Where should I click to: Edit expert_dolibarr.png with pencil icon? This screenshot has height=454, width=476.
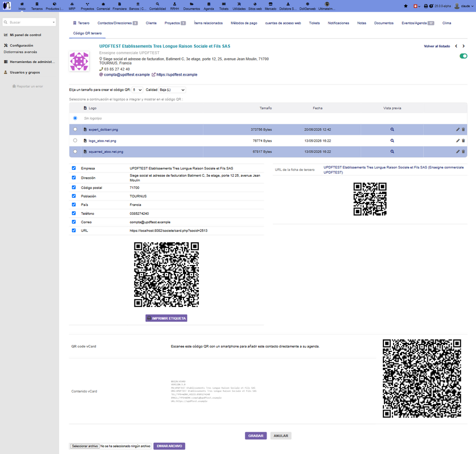pos(458,129)
